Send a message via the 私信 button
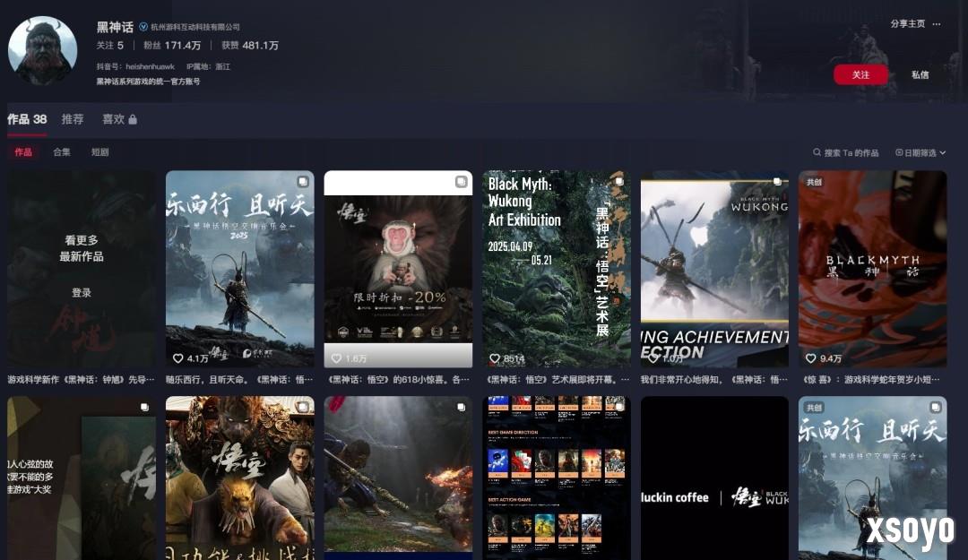 [x=920, y=74]
